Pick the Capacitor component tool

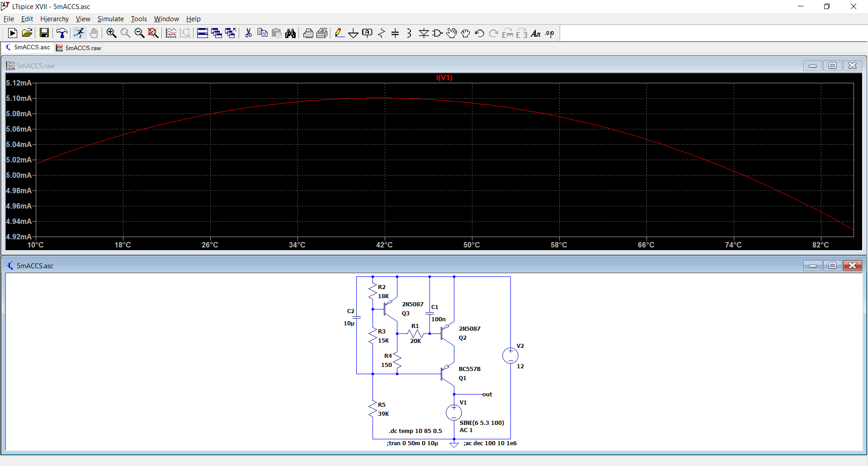pos(396,33)
